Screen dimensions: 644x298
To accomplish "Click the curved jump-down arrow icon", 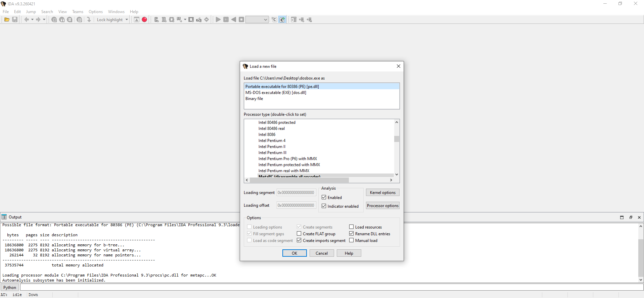I will (89, 19).
